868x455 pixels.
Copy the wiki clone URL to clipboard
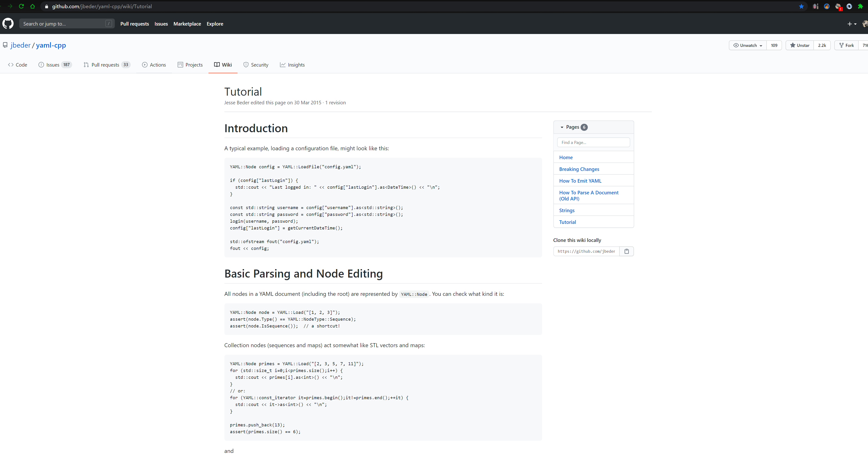pos(626,251)
